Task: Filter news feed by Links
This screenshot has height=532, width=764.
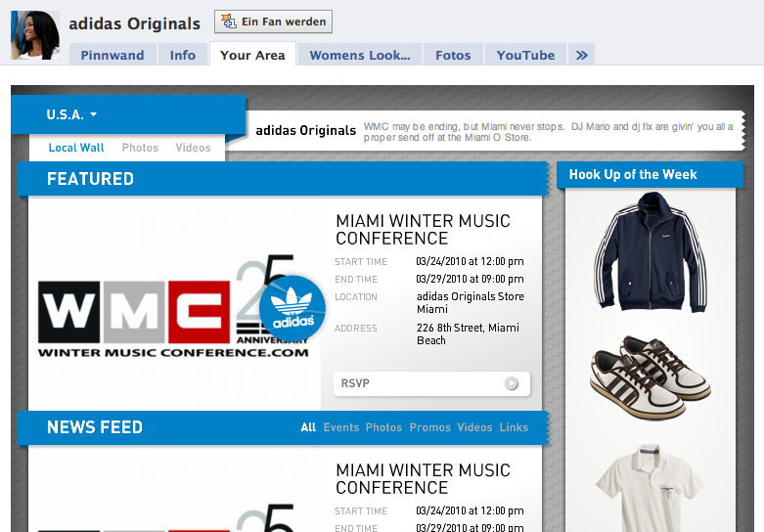Action: click(x=514, y=427)
